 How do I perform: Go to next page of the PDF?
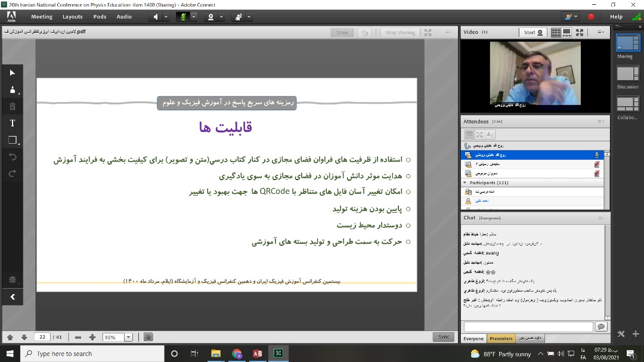24,337
